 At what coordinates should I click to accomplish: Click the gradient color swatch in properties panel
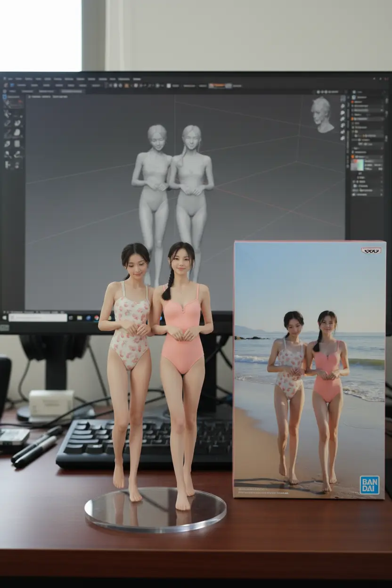coord(358,165)
